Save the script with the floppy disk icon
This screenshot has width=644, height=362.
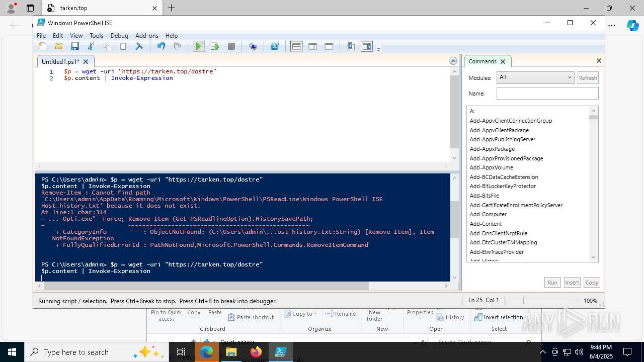click(75, 46)
